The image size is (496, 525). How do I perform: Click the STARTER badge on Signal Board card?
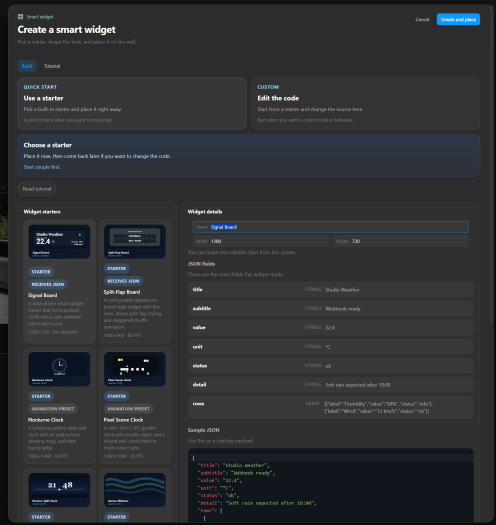click(41, 272)
